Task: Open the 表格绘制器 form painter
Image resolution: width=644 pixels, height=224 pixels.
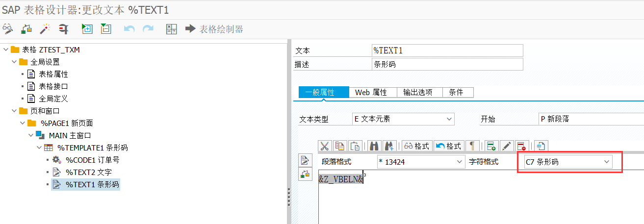Action: pyautogui.click(x=214, y=29)
